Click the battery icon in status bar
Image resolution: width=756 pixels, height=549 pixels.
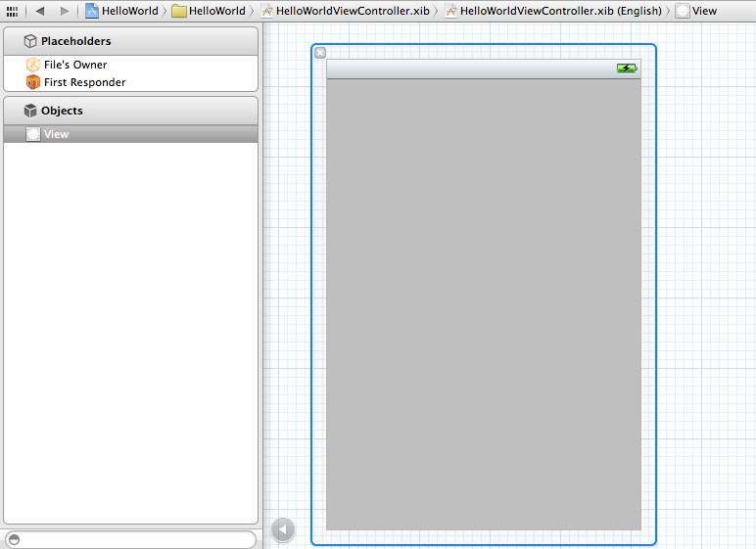[627, 69]
